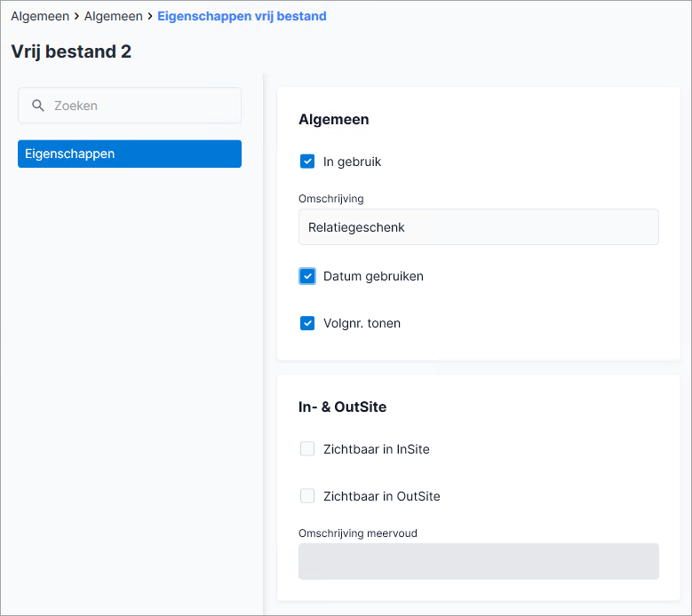This screenshot has width=692, height=616.
Task: Tick the Zichtbaar in OutSite checkbox
Action: click(307, 496)
